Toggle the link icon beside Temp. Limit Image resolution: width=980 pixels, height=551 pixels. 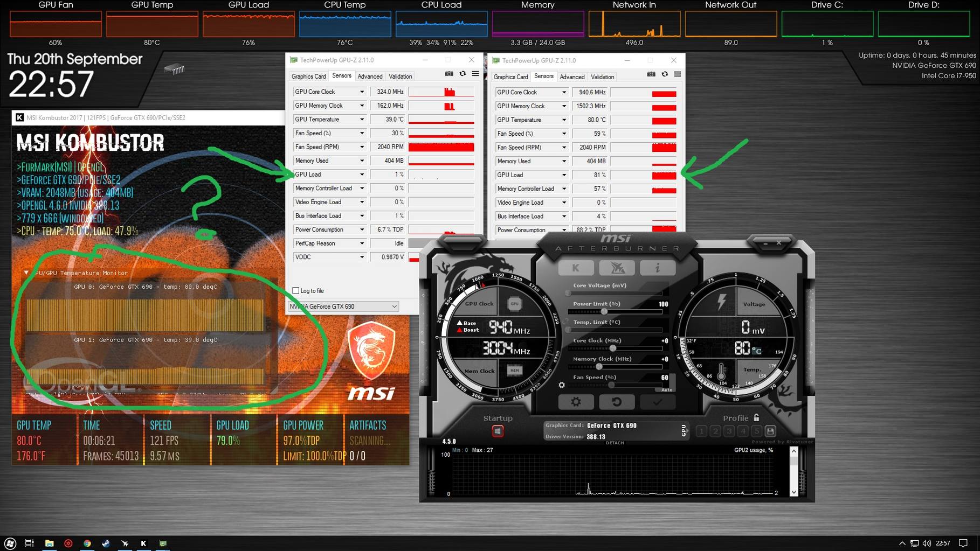coord(565,322)
